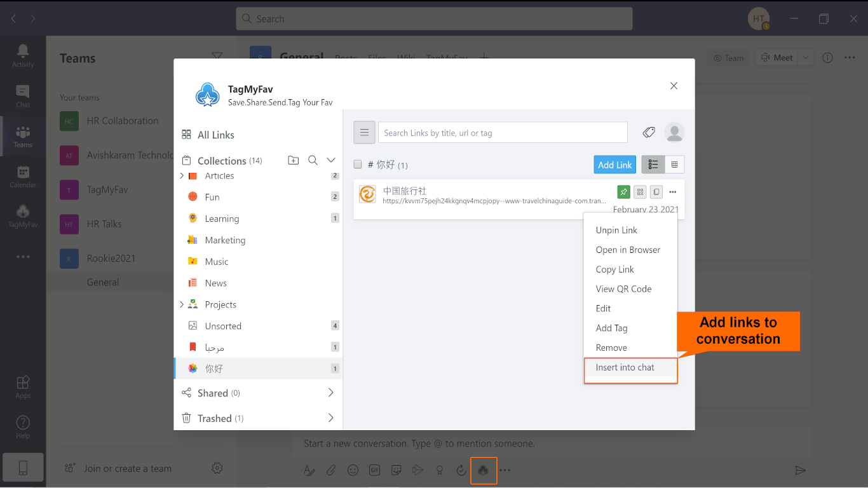Open manage teams gear icon
Viewport: 868px width, 488px height.
217,468
